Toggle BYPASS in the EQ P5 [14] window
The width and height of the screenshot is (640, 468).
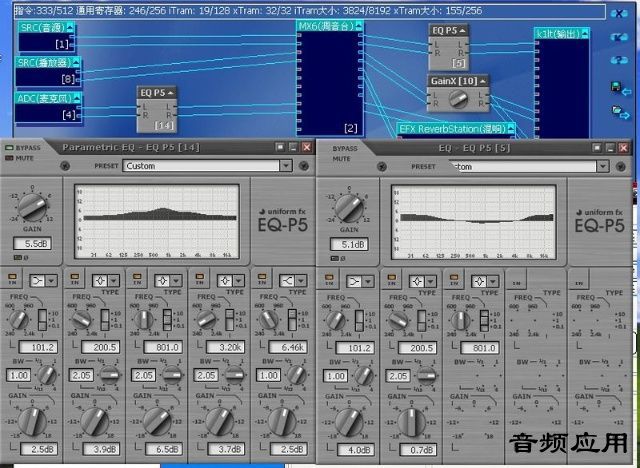click(9, 148)
